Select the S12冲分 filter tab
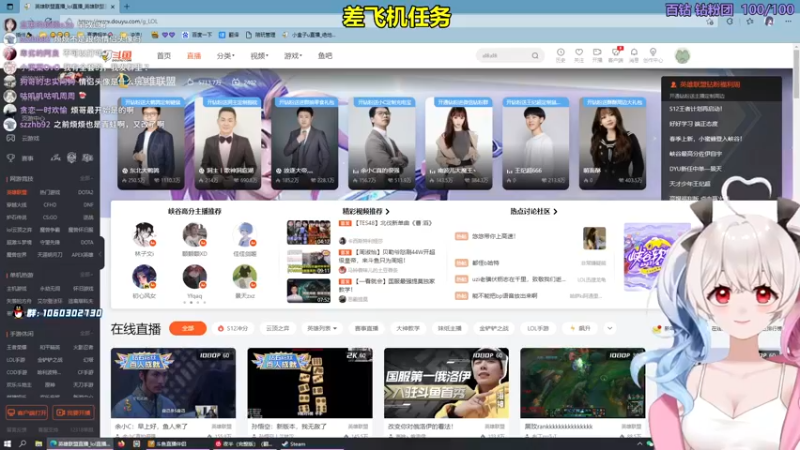Image resolution: width=800 pixels, height=450 pixels. 233,329
